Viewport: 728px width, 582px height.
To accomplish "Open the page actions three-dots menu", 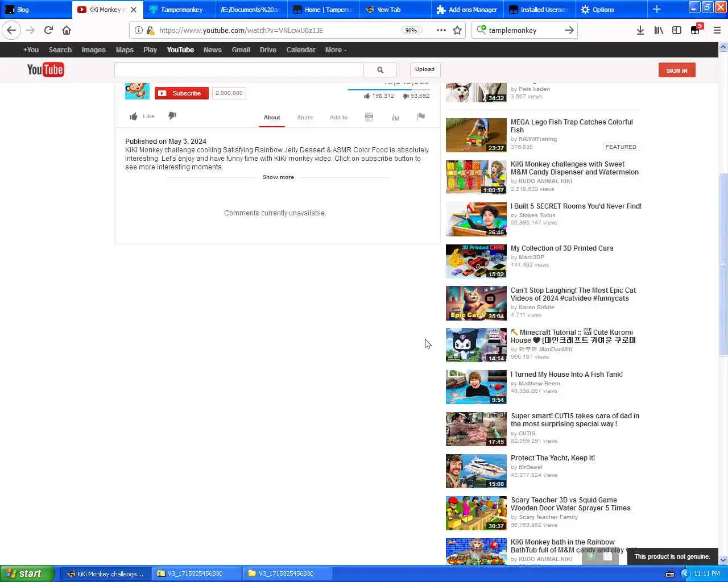I will 441,30.
